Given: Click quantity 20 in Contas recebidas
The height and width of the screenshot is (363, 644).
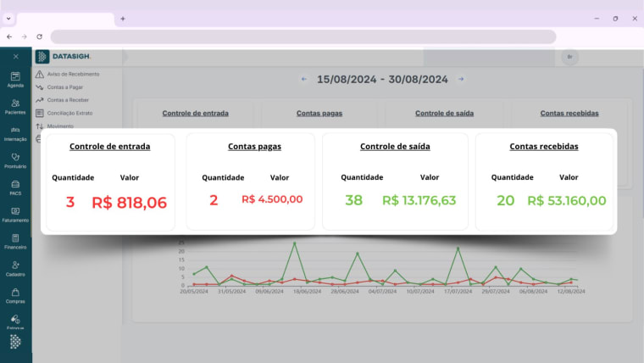Looking at the screenshot, I should [x=506, y=201].
